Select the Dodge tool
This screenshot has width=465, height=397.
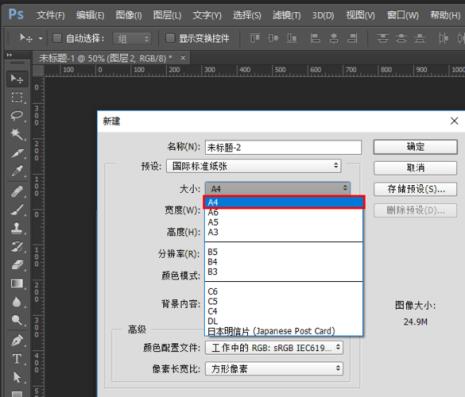click(x=17, y=320)
